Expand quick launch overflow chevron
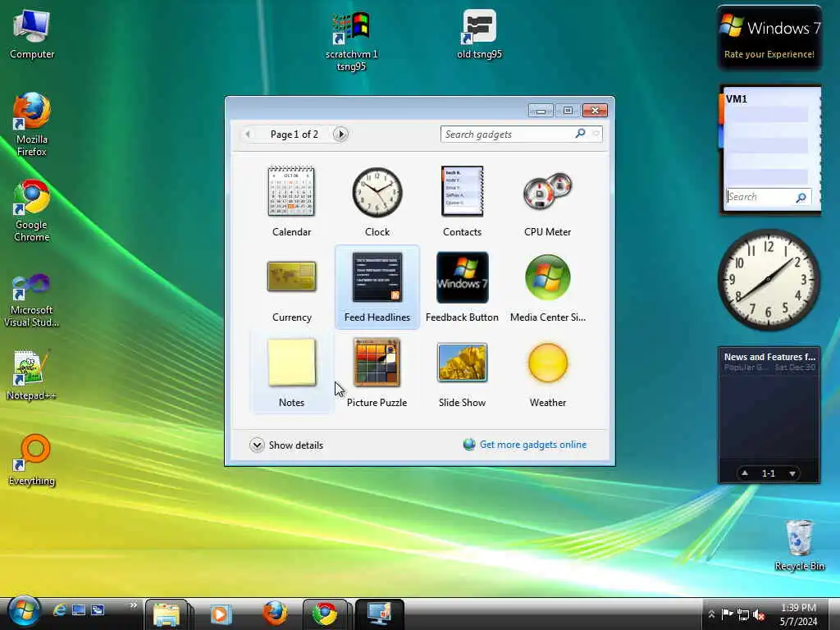 pos(134,605)
